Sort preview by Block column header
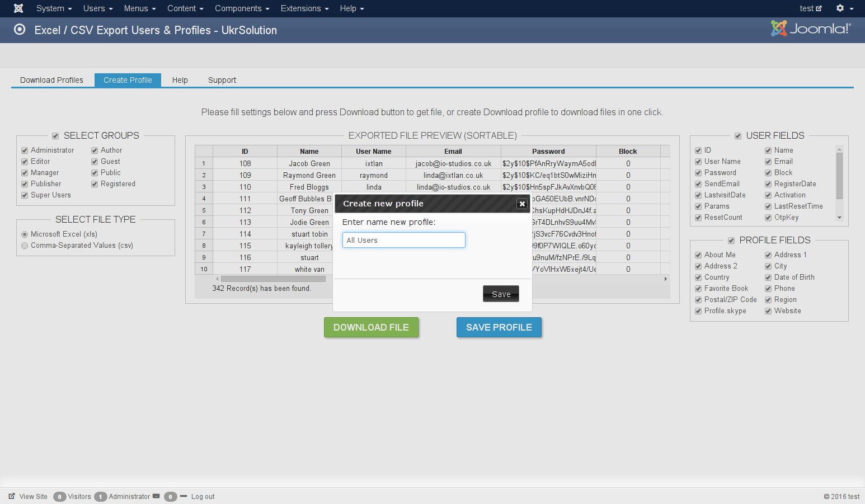865x504 pixels. tap(628, 151)
